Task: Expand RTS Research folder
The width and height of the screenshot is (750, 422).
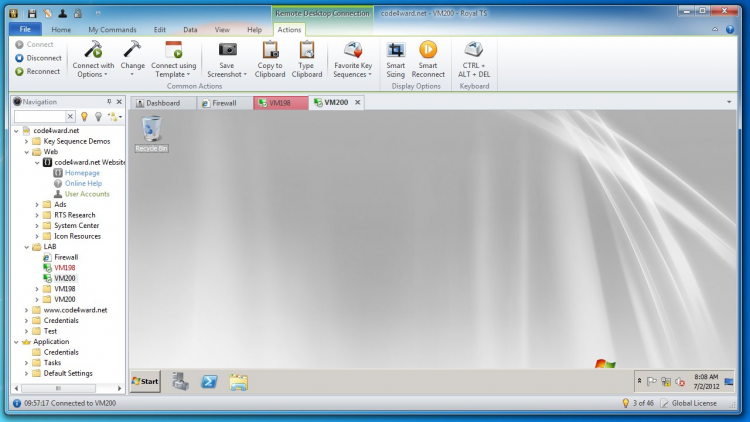Action: 37,215
